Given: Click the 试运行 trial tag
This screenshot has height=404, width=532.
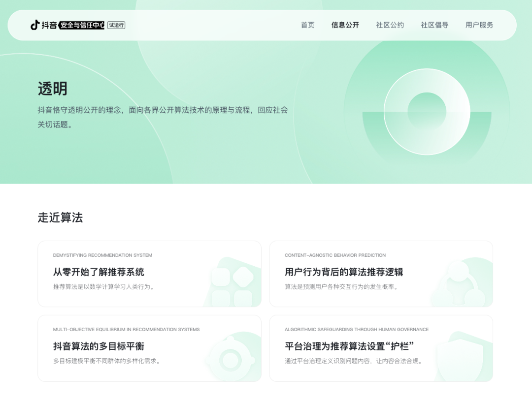Looking at the screenshot, I should 116,25.
